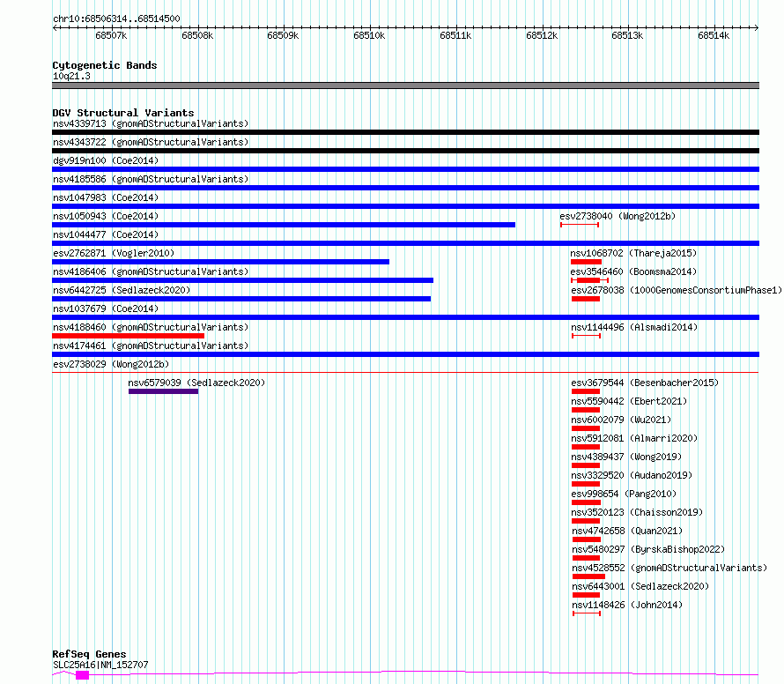This screenshot has width=784, height=684.
Task: Click the left arrow of the ruler
Action: tap(55, 27)
